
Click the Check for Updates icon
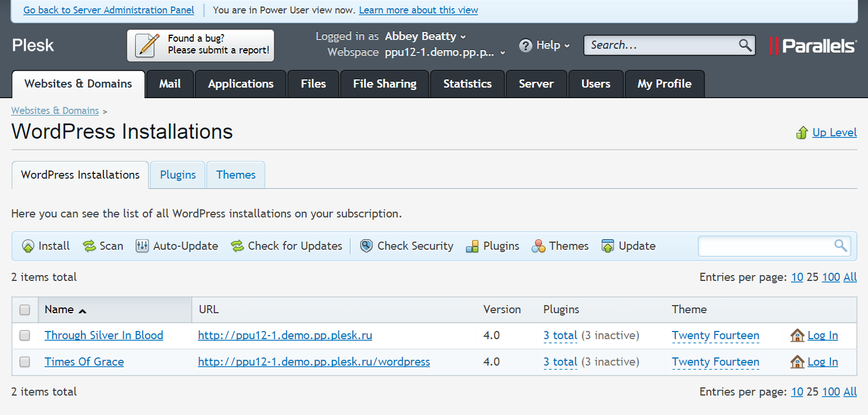pyautogui.click(x=237, y=246)
